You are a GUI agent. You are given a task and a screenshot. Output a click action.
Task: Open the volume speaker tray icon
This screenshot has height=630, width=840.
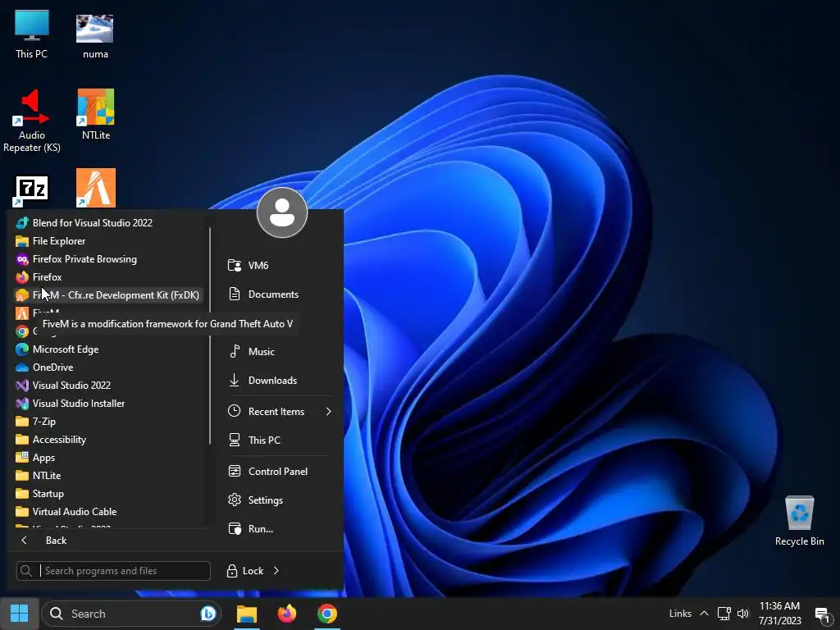coord(743,614)
